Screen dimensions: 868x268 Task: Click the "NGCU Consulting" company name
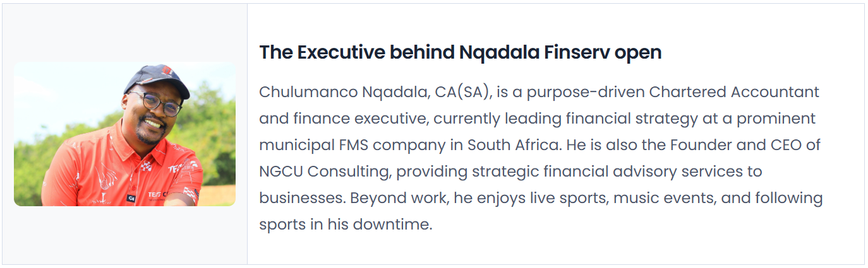(321, 172)
